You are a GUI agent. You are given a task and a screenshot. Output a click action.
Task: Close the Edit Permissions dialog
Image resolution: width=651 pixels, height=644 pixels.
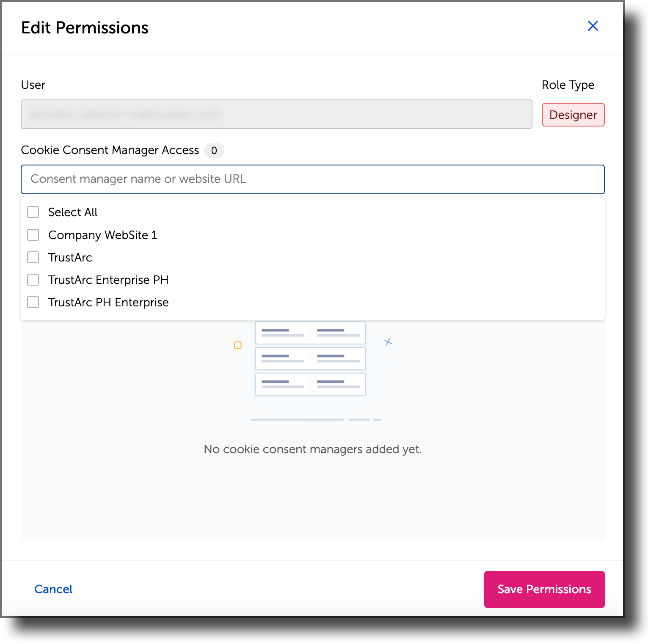pos(593,26)
